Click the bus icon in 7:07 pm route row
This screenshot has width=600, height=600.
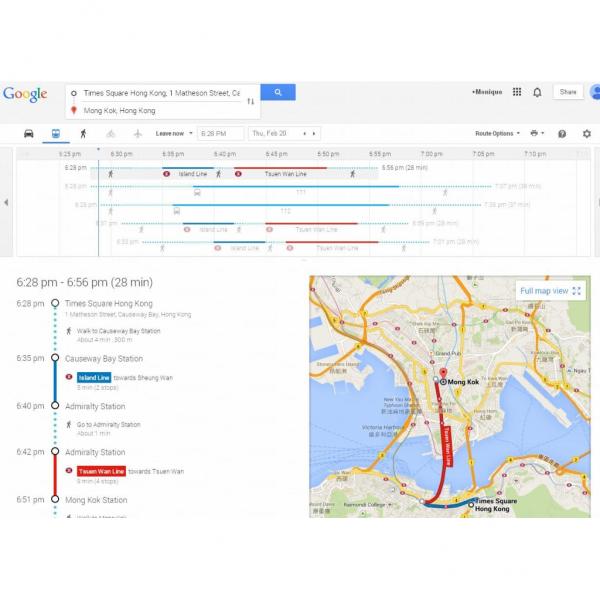[x=197, y=192]
